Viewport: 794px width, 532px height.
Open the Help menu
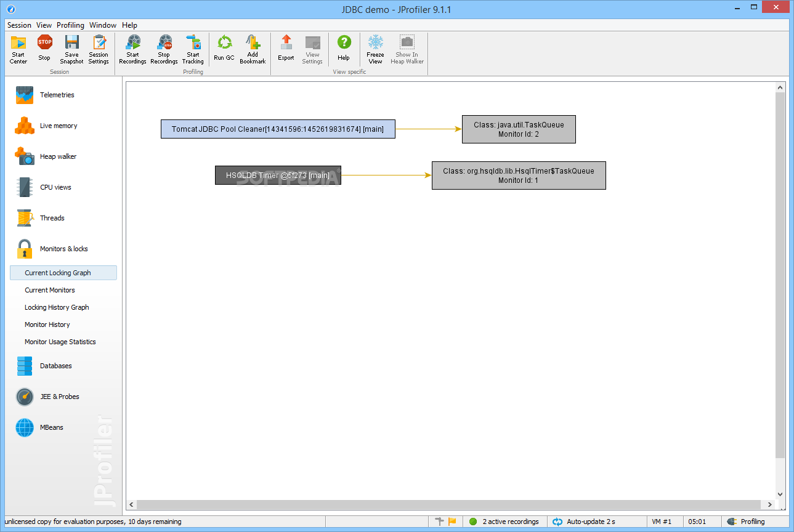[x=129, y=25]
